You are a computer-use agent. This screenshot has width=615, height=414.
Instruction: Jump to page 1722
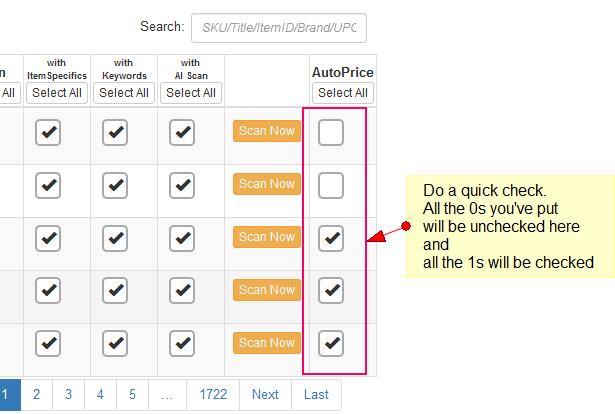(213, 395)
